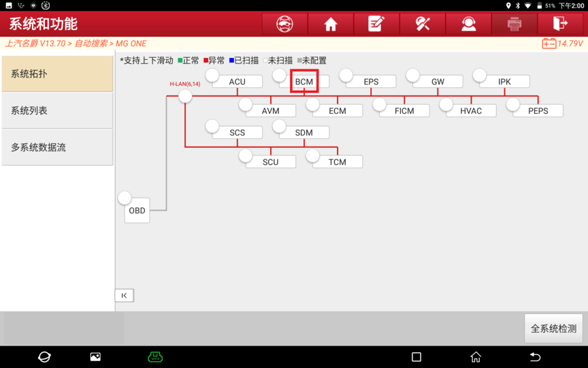Click the 上汽名爵 V13.70 breadcrumb
The image size is (588, 368).
point(35,44)
